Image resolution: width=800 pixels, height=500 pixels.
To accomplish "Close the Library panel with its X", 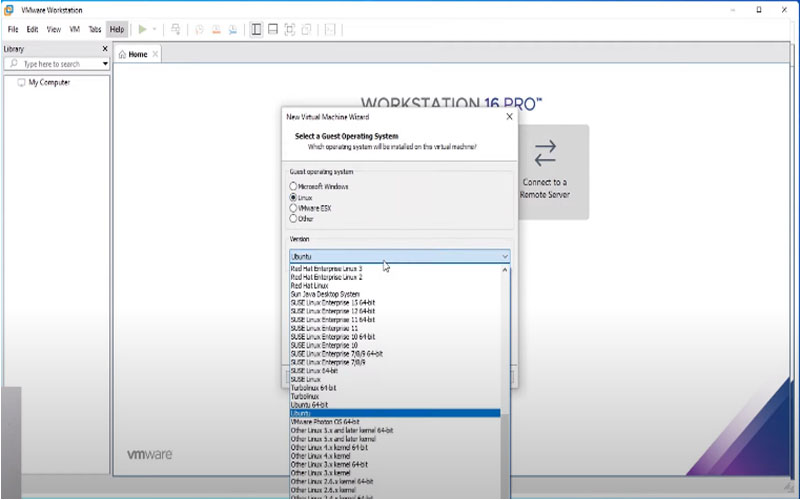I will click(105, 48).
